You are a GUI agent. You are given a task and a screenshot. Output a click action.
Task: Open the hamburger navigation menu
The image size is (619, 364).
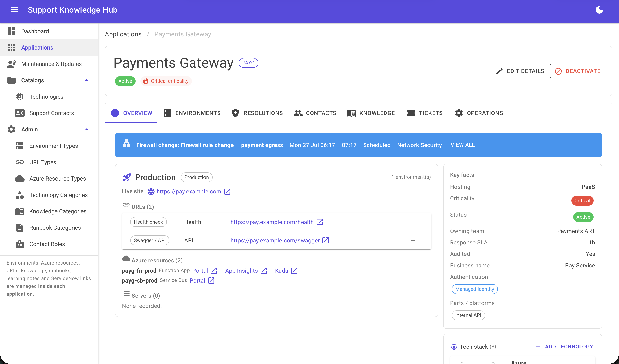(15, 10)
